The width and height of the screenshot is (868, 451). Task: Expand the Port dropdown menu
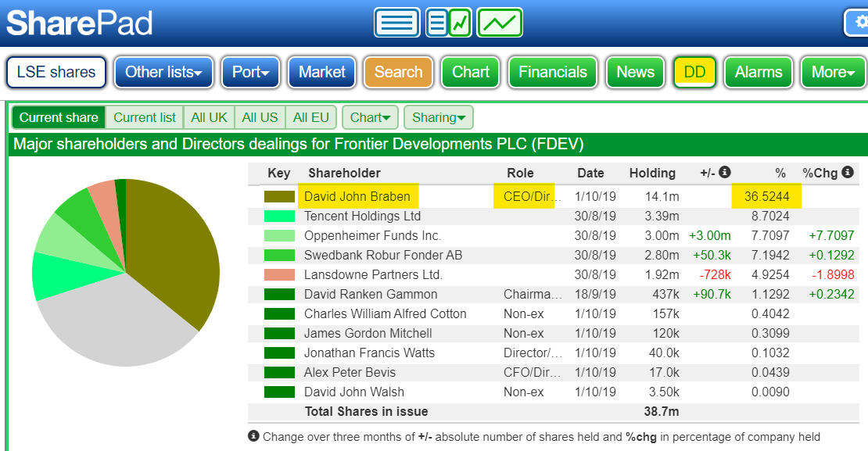251,72
